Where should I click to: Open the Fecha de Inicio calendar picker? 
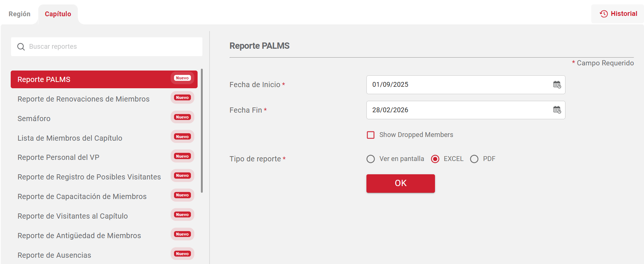557,85
